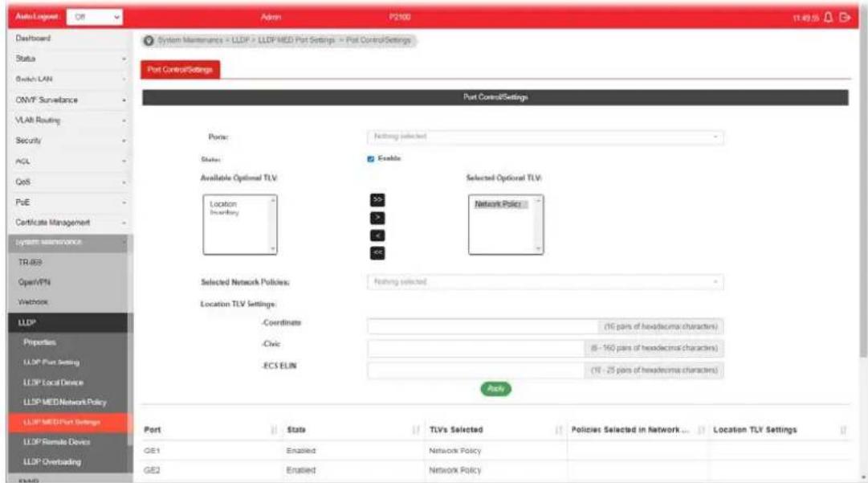Move all TLVs right with >> button
The width and height of the screenshot is (868, 483).
(x=377, y=200)
